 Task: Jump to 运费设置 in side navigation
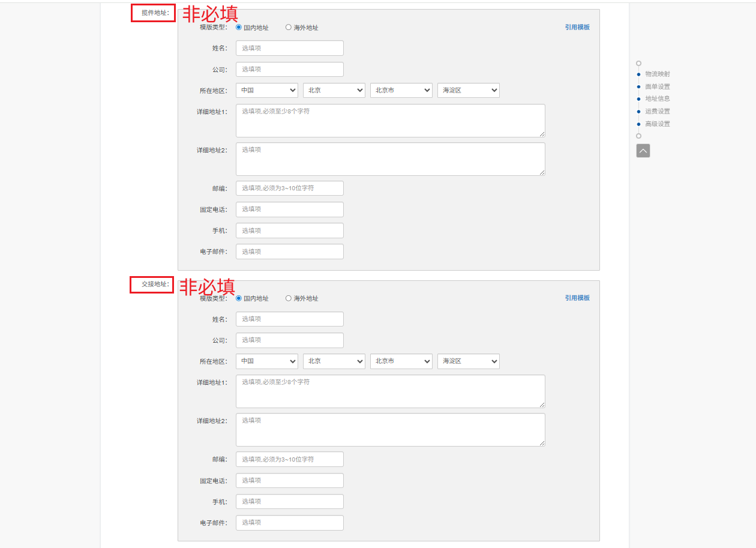click(x=658, y=111)
